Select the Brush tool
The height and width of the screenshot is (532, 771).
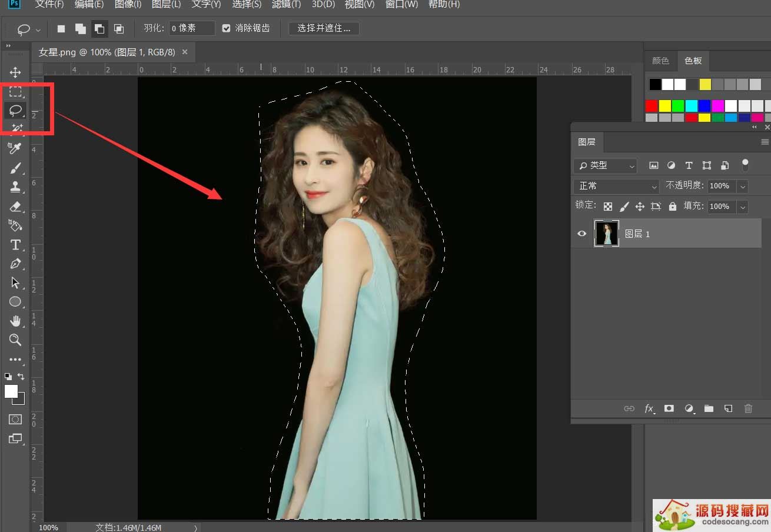pos(15,169)
